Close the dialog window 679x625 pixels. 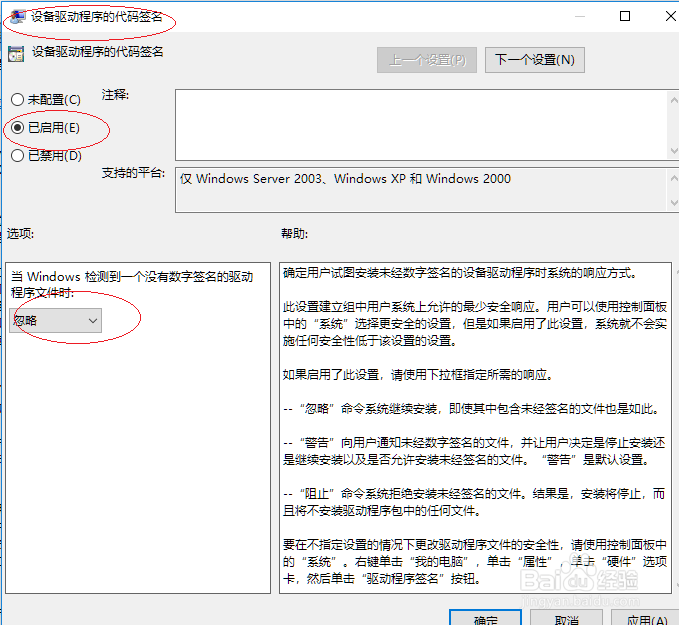tap(670, 16)
